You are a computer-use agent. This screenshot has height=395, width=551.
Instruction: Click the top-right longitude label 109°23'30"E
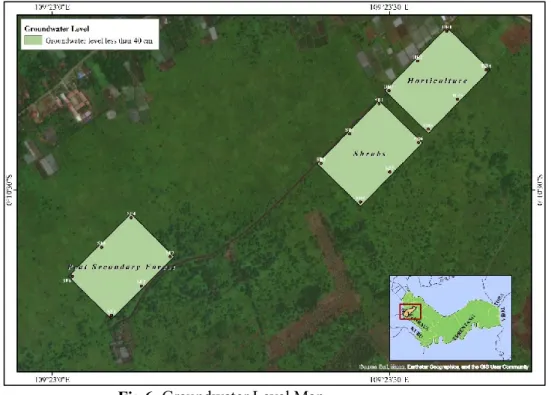click(389, 7)
